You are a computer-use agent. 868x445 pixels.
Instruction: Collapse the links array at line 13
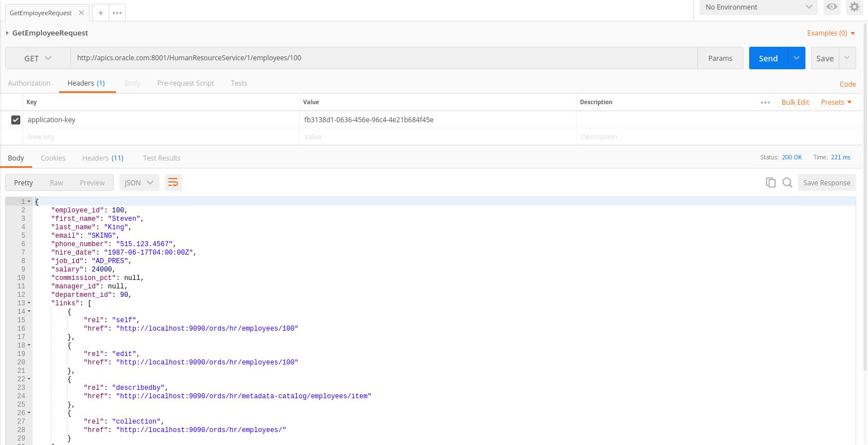(x=29, y=303)
